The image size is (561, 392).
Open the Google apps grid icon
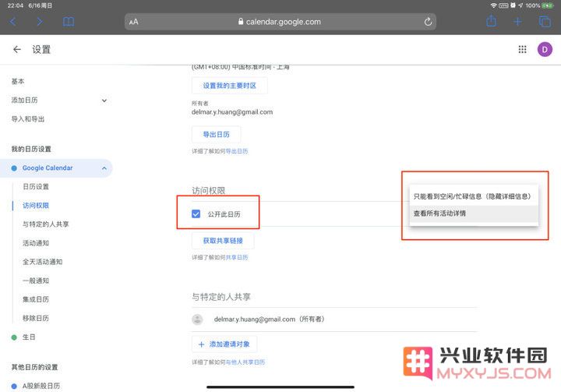pos(522,49)
